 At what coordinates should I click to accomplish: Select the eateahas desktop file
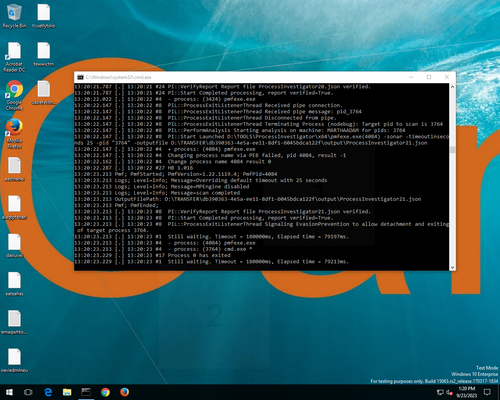coord(14,284)
